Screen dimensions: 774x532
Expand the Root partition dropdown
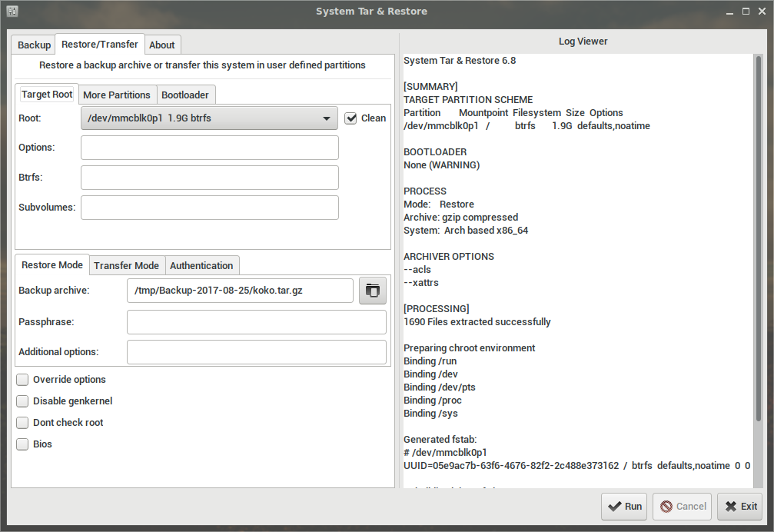pos(209,118)
